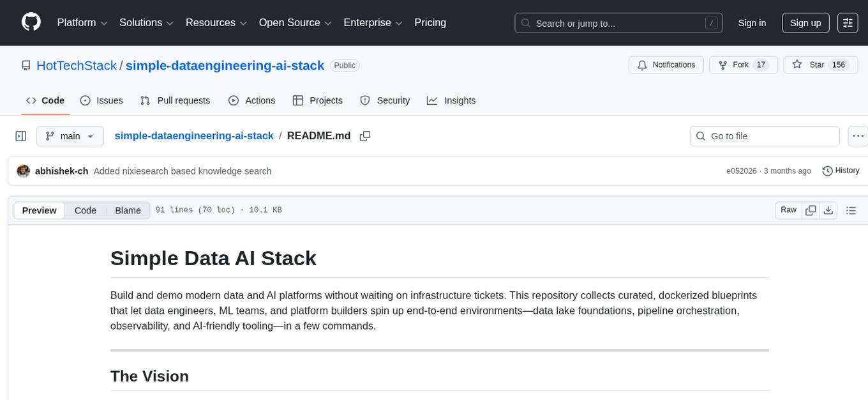Switch to the Blame tab
The height and width of the screenshot is (400, 868).
tap(128, 210)
